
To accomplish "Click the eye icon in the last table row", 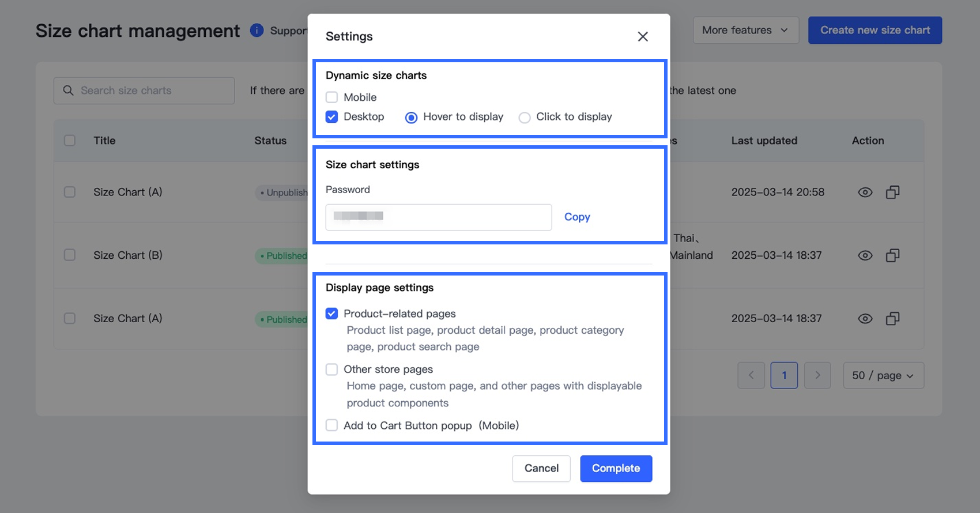I will coord(865,319).
